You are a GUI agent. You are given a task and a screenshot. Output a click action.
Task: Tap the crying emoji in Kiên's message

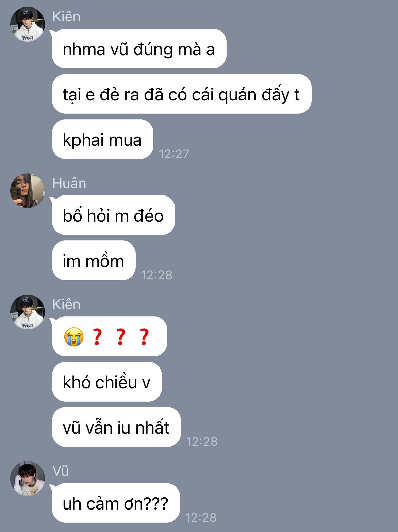74,337
